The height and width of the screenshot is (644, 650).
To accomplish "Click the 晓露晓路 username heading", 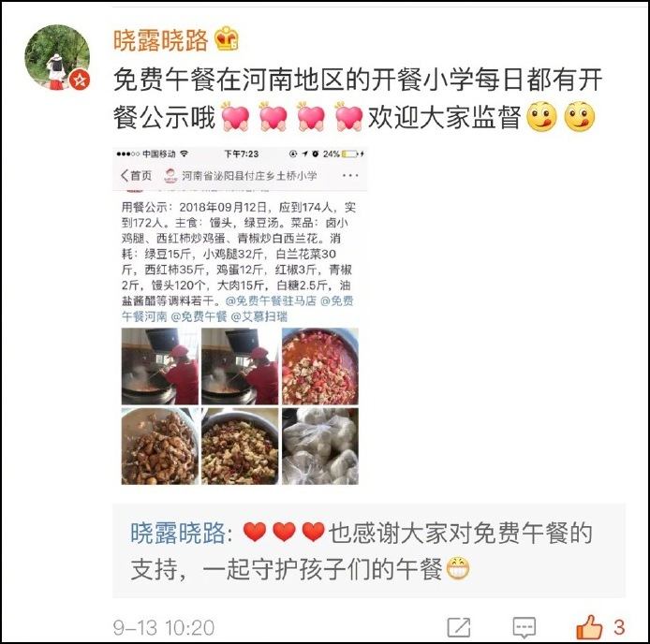I will point(161,40).
